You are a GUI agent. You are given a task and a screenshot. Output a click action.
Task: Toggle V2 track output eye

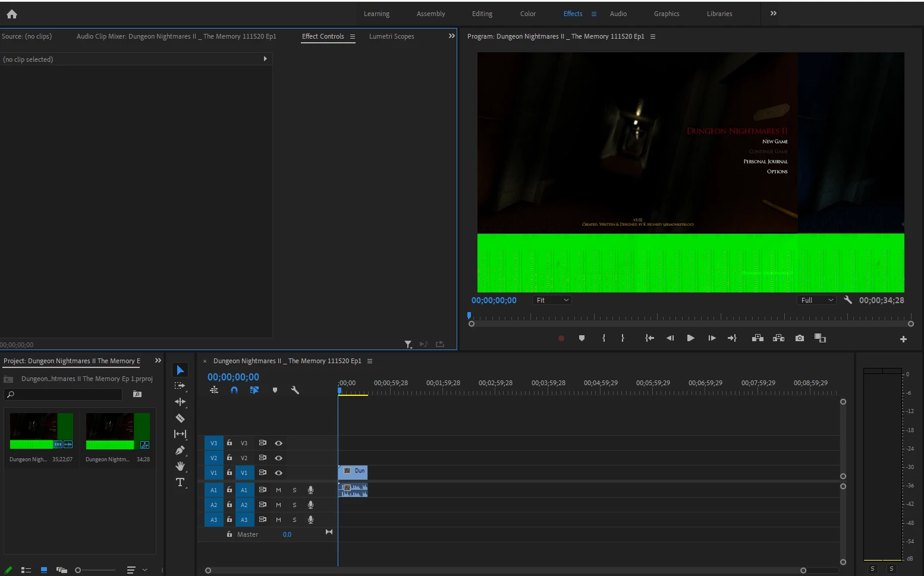tap(278, 458)
